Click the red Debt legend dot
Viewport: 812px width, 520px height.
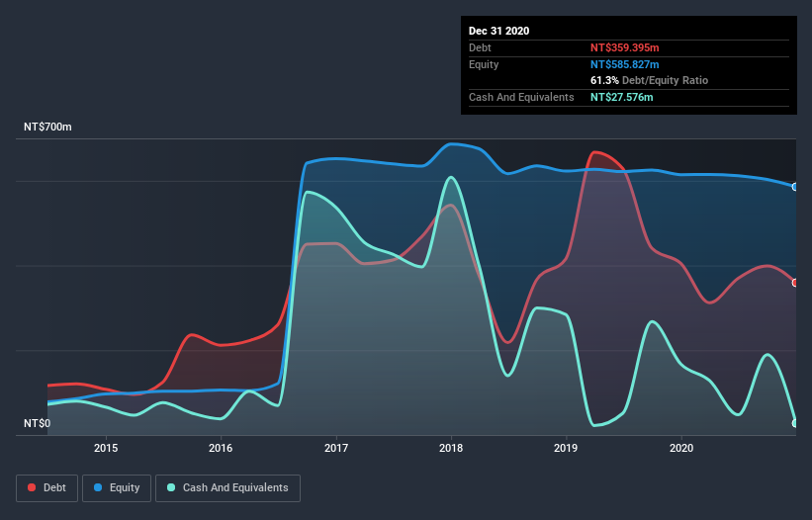point(32,487)
